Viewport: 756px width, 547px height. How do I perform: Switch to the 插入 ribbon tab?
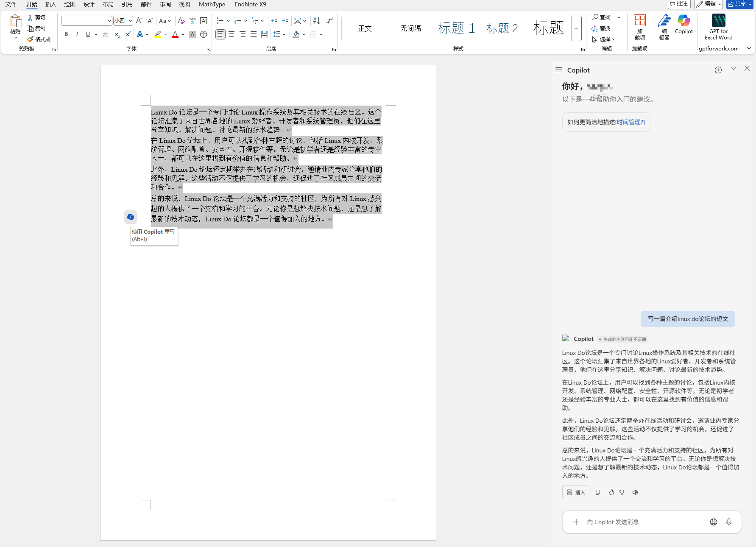coord(50,4)
